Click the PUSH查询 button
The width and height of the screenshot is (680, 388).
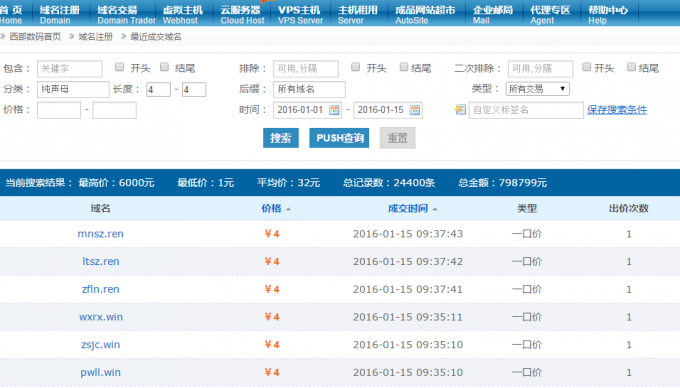click(x=339, y=138)
